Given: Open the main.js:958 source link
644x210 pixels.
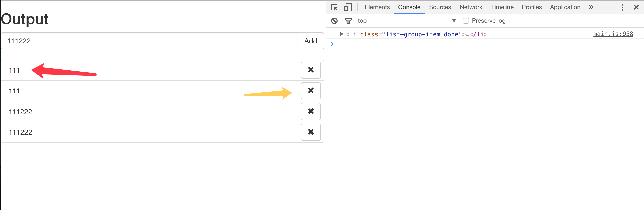Looking at the screenshot, I should click(613, 34).
